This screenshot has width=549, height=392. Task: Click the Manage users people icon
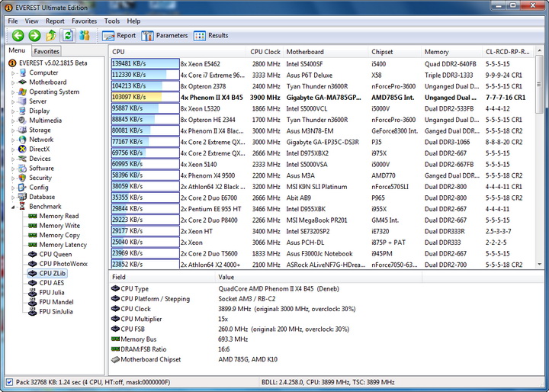85,35
